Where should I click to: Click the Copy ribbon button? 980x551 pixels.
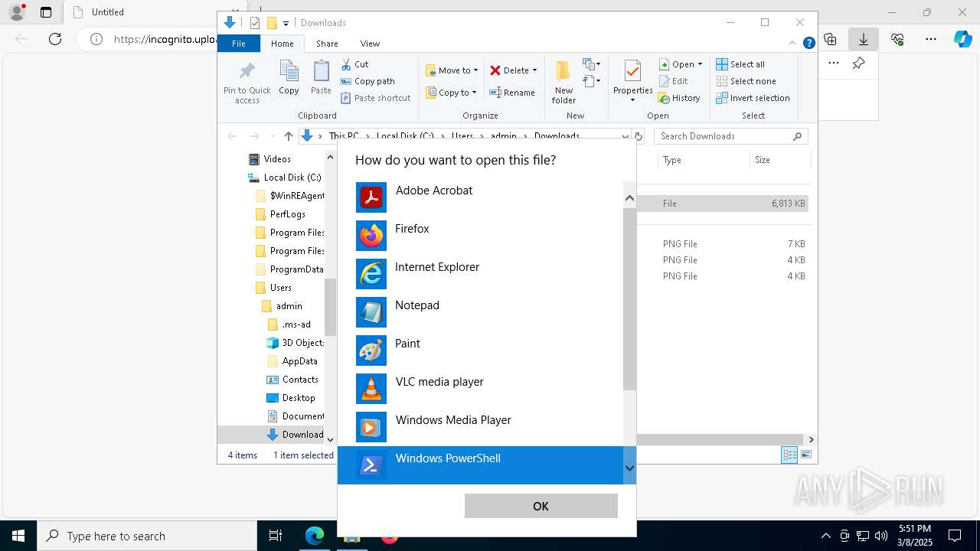point(289,78)
